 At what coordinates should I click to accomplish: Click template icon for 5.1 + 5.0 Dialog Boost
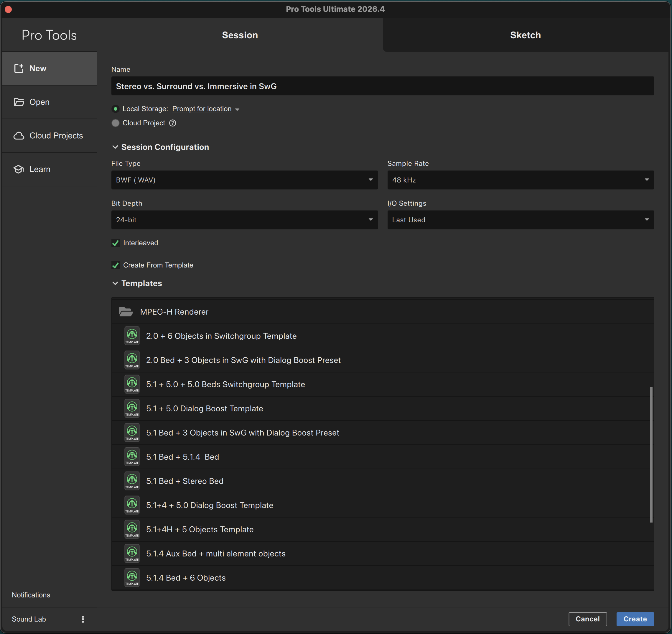(x=132, y=408)
